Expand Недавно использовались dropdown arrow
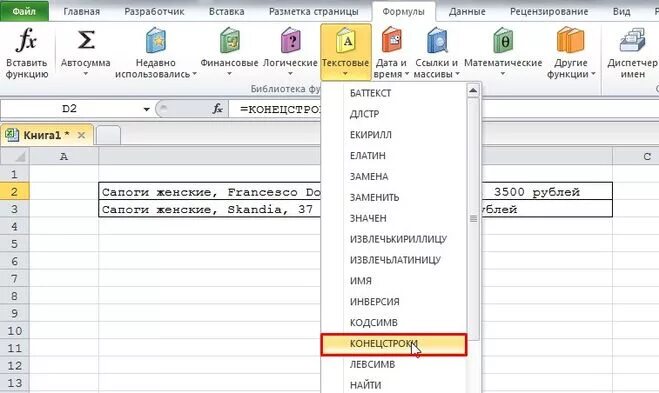The width and height of the screenshot is (659, 393). 194,74
